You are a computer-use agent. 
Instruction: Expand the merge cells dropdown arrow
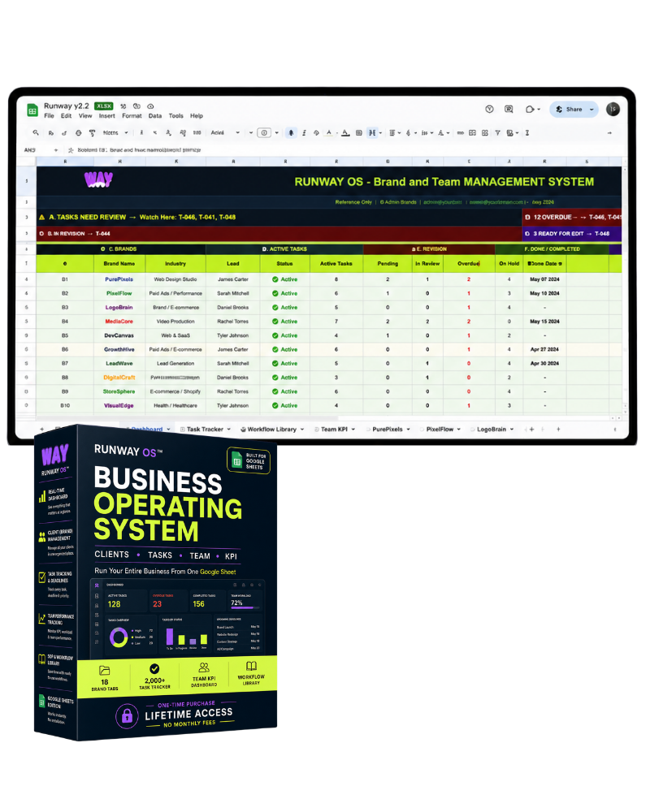click(x=381, y=133)
